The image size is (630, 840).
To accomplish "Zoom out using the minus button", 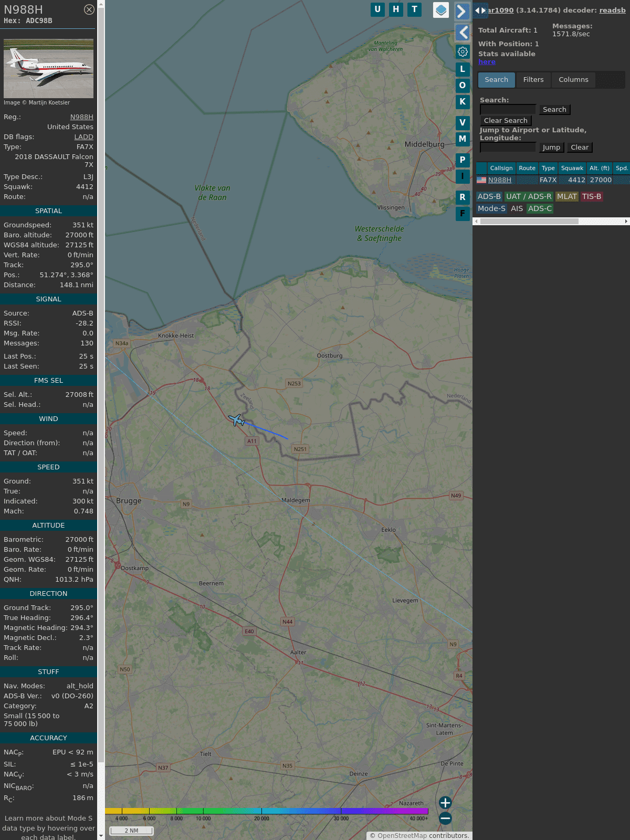I will (x=445, y=818).
